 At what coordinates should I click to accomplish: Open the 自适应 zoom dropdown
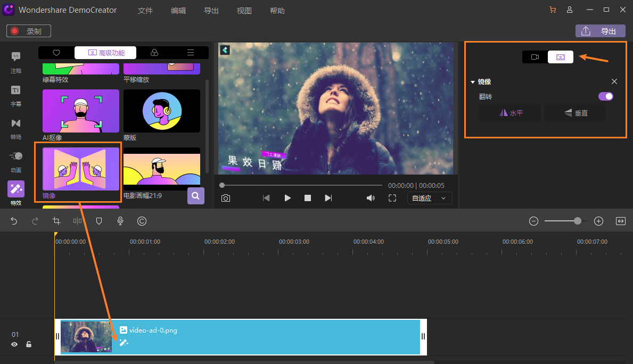430,198
